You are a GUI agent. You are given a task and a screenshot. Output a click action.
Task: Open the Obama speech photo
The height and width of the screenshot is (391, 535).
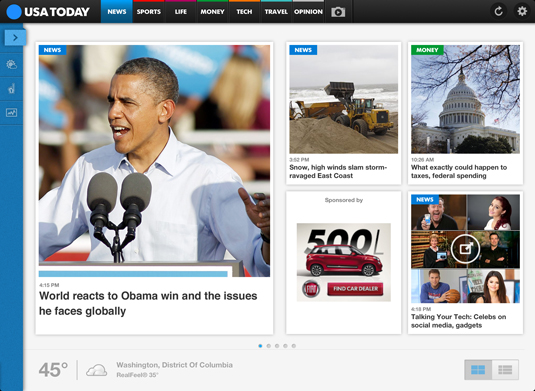[x=154, y=161]
